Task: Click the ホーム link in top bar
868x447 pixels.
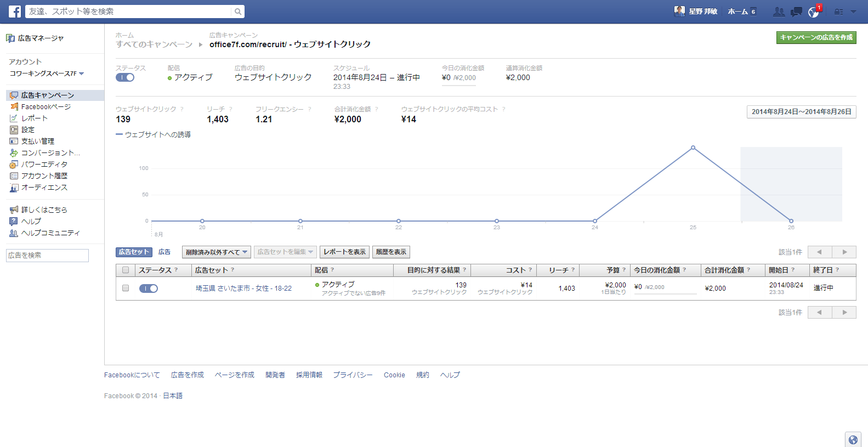Action: [737, 12]
